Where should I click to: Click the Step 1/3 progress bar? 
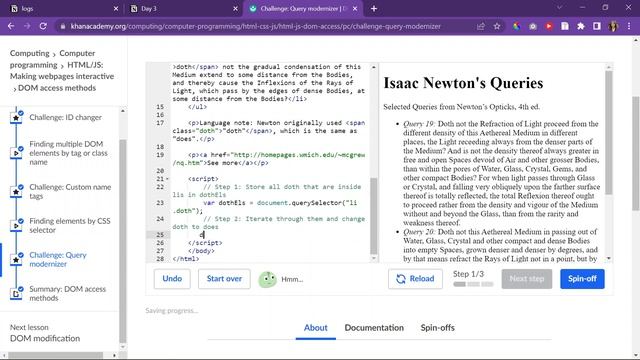coord(473,284)
